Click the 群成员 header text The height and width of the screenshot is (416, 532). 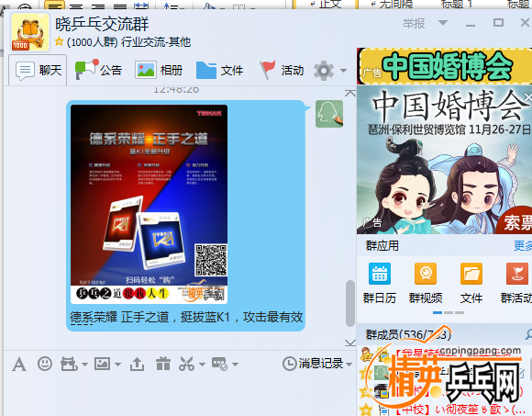pos(408,335)
